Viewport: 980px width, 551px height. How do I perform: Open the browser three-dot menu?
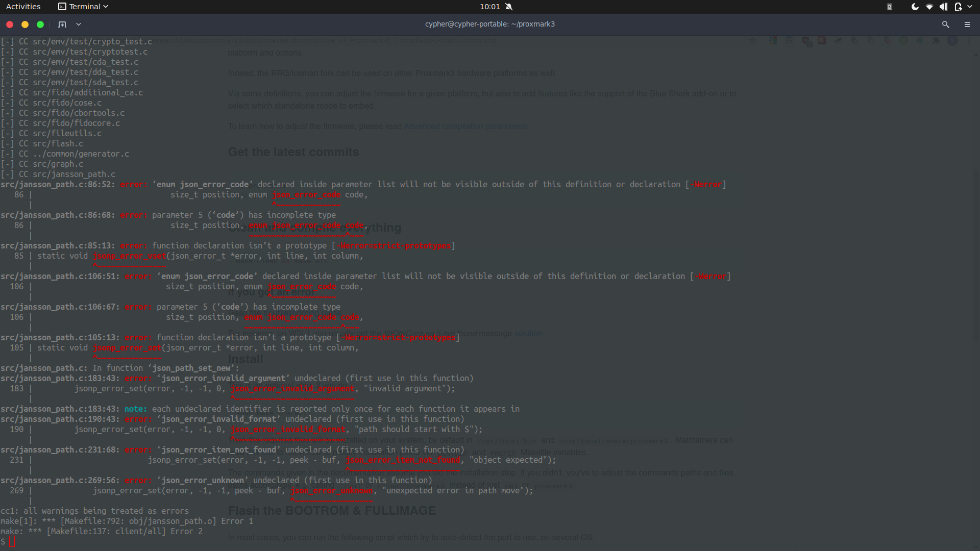(969, 40)
